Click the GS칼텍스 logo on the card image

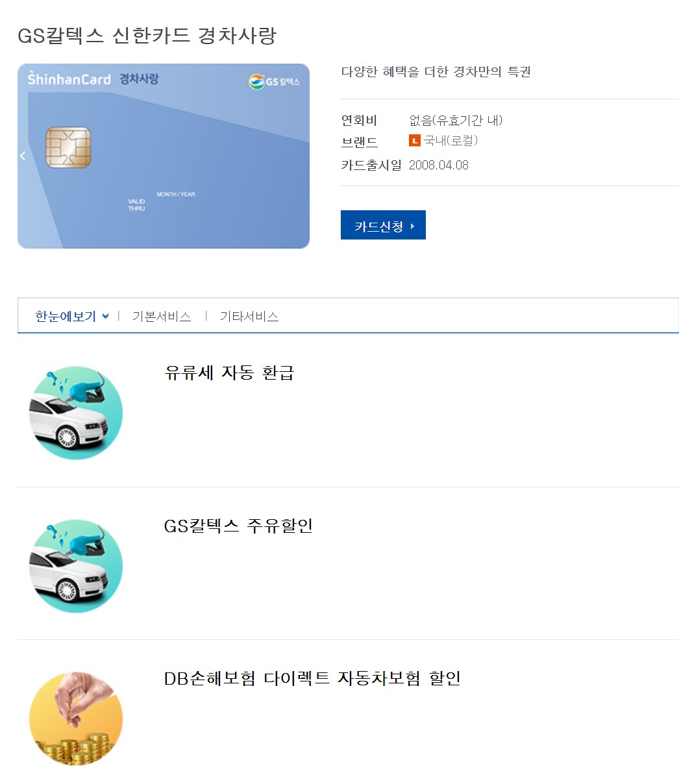click(x=275, y=82)
